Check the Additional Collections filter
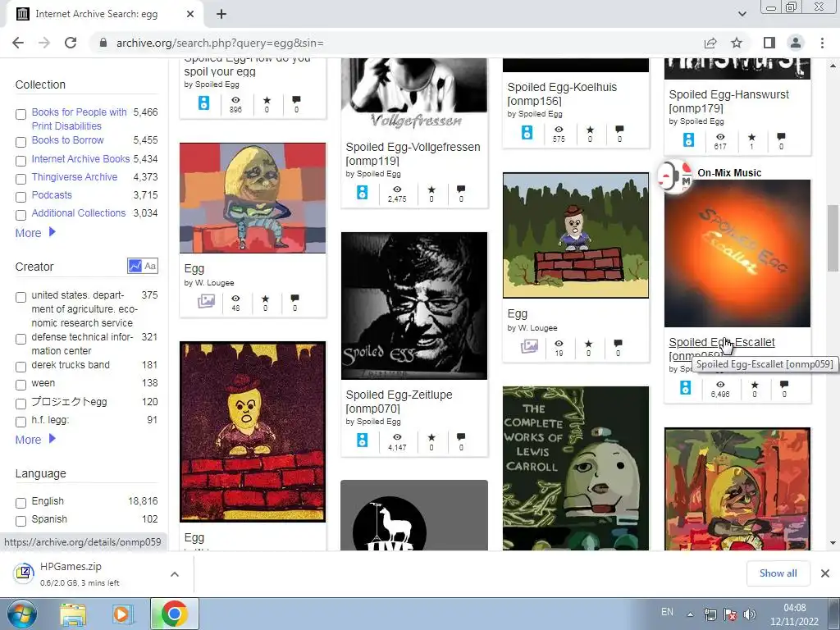This screenshot has height=630, width=840. coord(21,216)
